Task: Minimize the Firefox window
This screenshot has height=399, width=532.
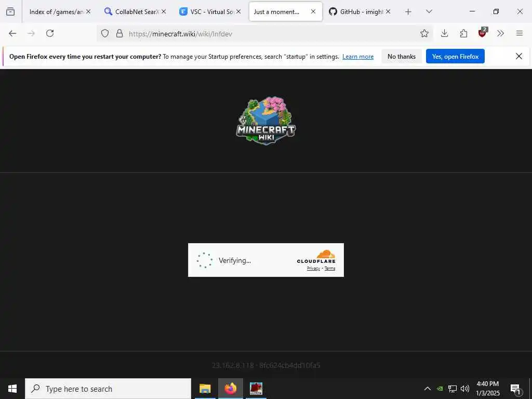Action: (472, 11)
